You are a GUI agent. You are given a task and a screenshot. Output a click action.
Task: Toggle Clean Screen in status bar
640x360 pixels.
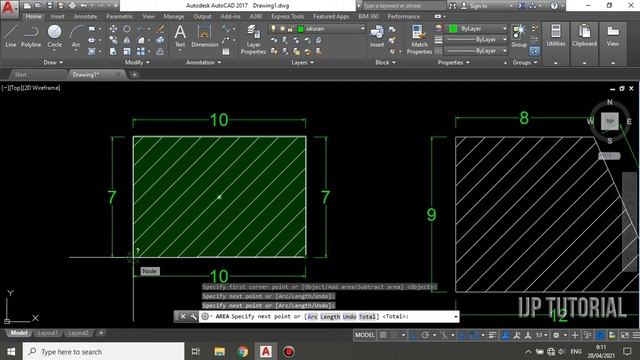tap(625, 335)
